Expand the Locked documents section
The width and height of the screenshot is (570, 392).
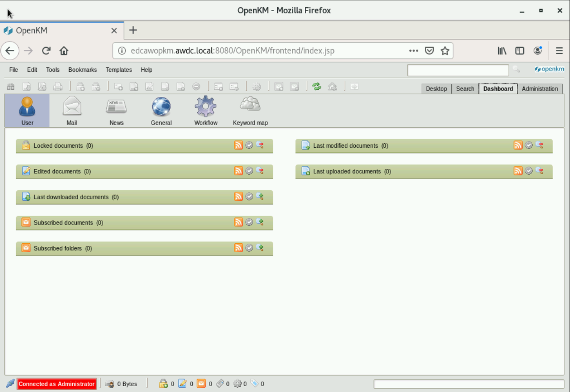[x=144, y=146]
